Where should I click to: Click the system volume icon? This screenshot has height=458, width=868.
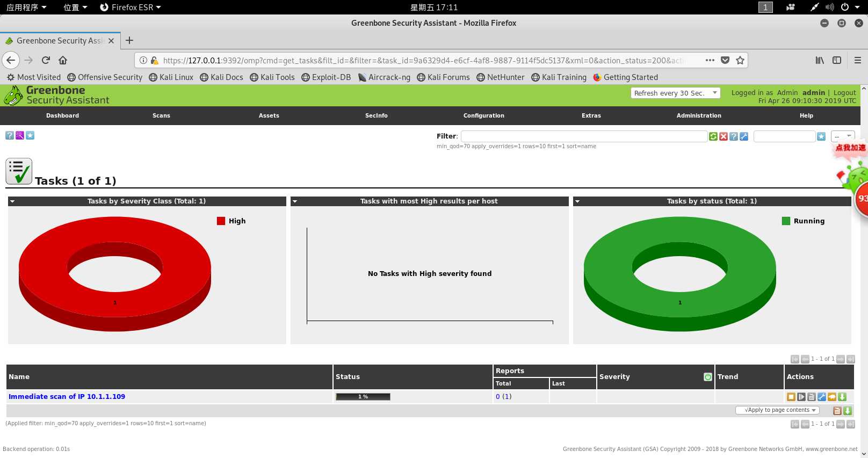pos(830,7)
